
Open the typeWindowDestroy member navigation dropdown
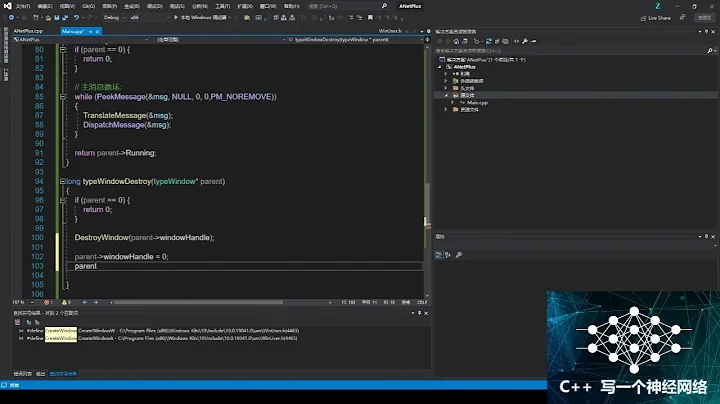click(x=356, y=39)
